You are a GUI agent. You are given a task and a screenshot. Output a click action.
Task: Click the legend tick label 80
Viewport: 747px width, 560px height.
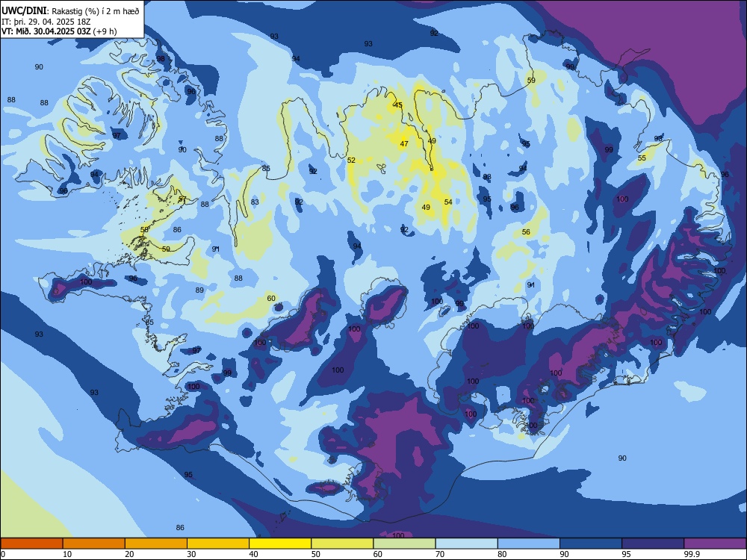point(502,554)
